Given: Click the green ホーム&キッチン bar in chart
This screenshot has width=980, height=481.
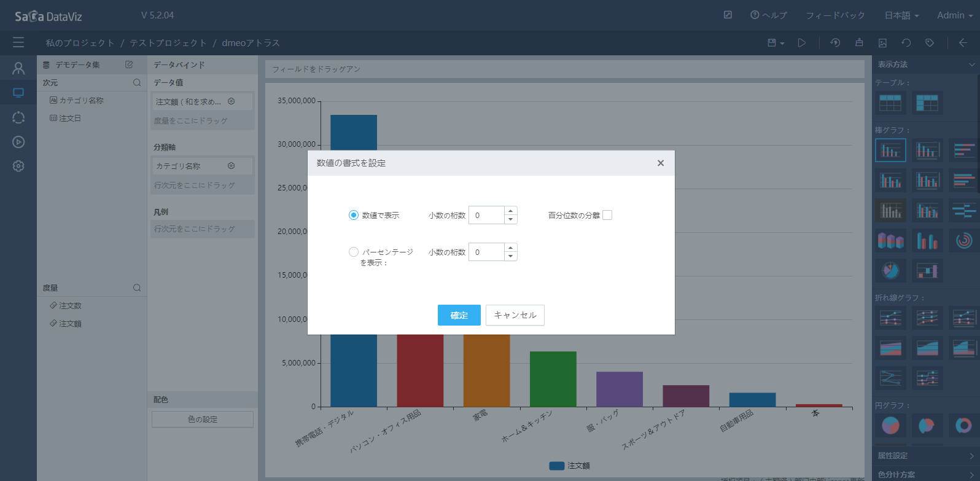Looking at the screenshot, I should tap(553, 379).
